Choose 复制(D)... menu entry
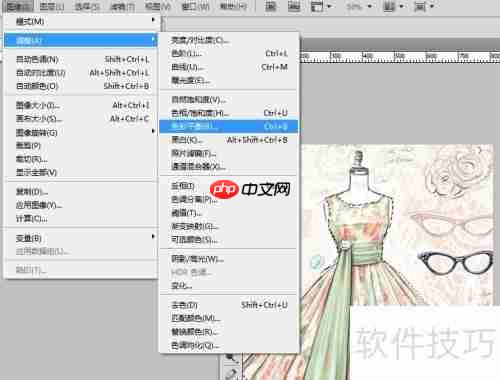The image size is (500, 380). tap(80, 192)
